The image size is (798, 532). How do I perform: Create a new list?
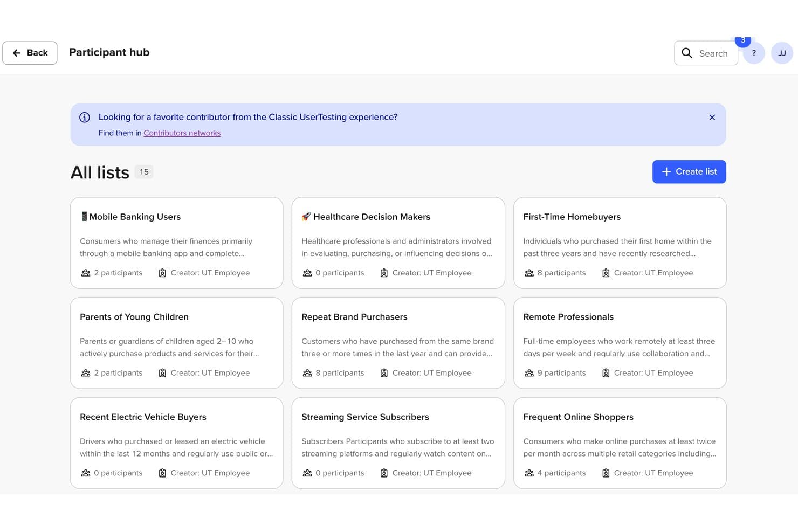(x=689, y=172)
